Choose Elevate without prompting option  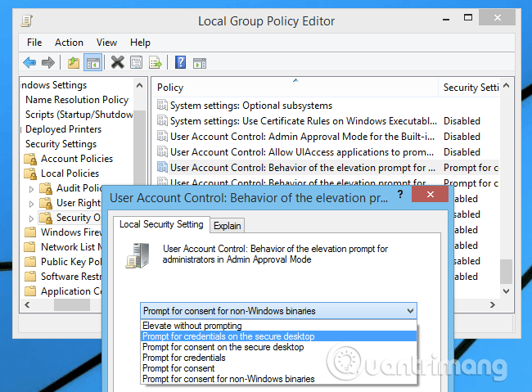point(278,326)
